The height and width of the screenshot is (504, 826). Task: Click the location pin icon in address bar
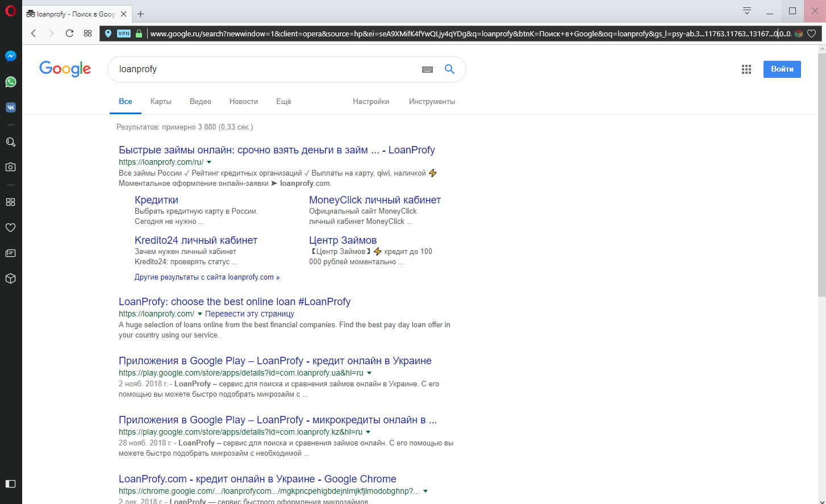pos(109,34)
